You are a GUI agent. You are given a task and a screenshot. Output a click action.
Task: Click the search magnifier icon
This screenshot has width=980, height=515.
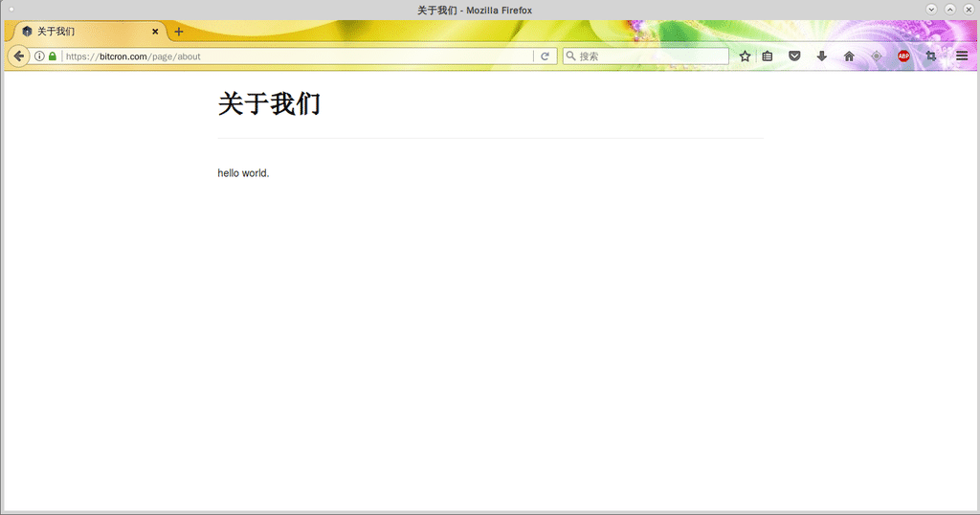click(x=570, y=56)
